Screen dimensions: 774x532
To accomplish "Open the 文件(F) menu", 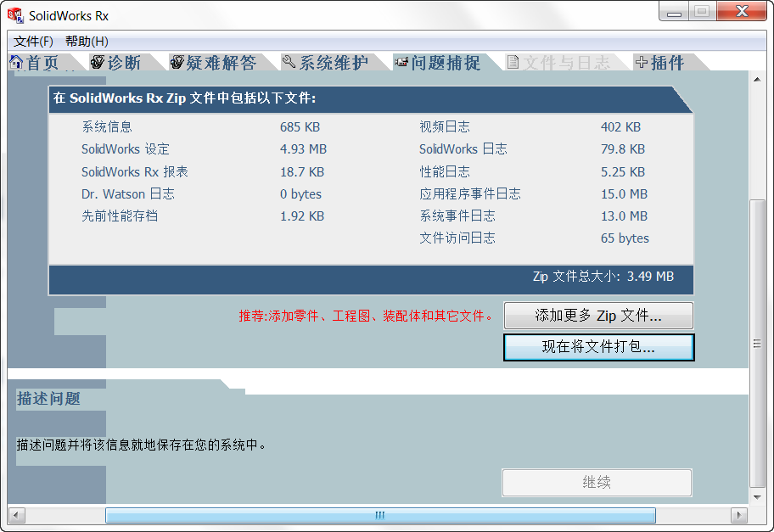I will pos(33,42).
